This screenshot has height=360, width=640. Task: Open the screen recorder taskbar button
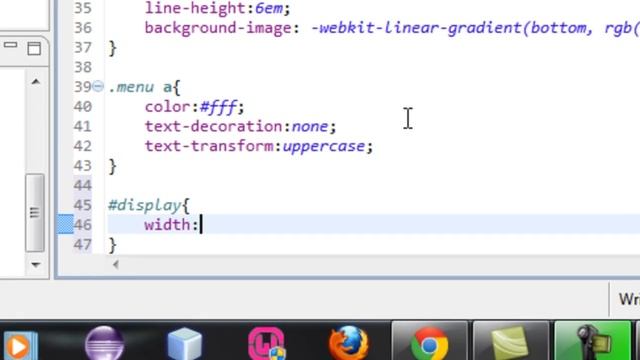[x=592, y=342]
